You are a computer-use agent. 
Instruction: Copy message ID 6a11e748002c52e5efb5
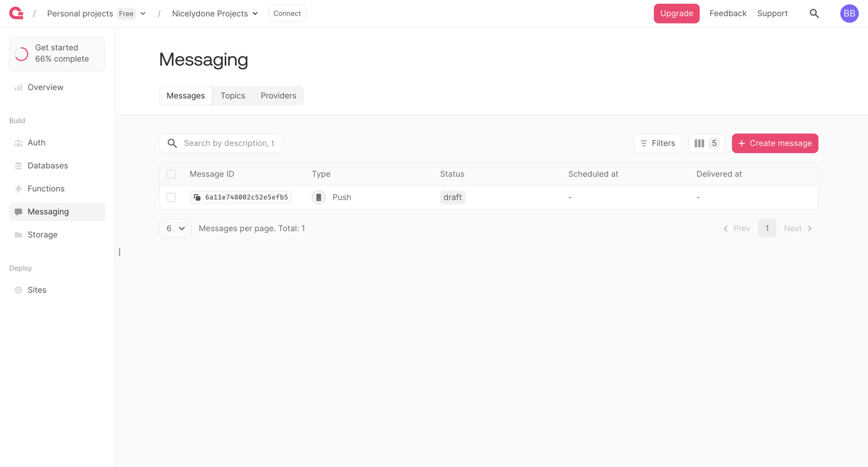tap(197, 197)
